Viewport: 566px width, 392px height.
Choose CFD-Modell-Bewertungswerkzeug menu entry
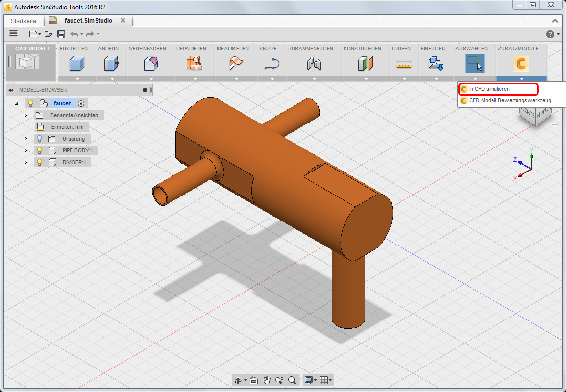511,101
